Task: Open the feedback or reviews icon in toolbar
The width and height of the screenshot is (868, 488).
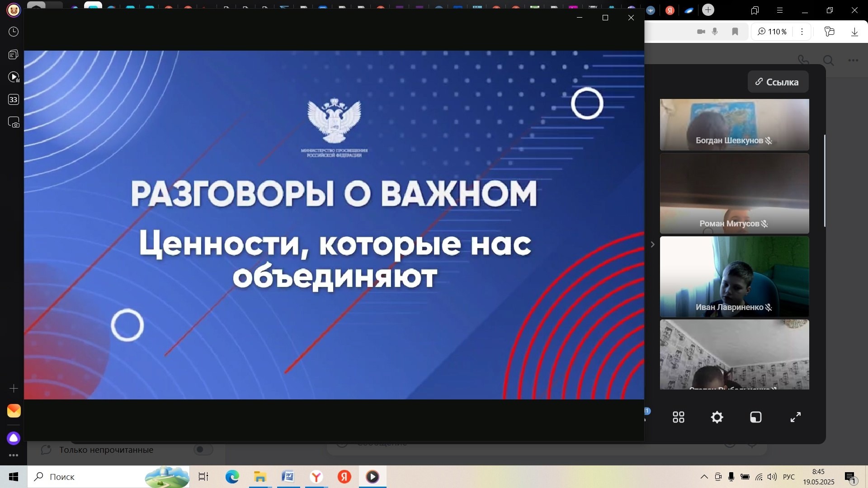Action: 829,32
